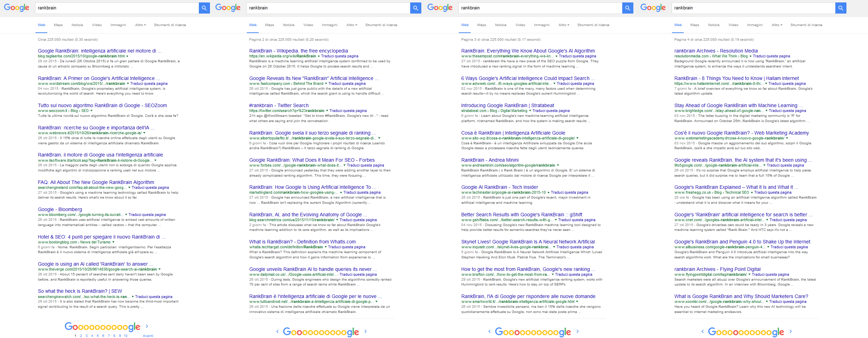Open Strumenti di ricerca in the leftmost panel
This screenshot has width=868, height=338.
[170, 25]
